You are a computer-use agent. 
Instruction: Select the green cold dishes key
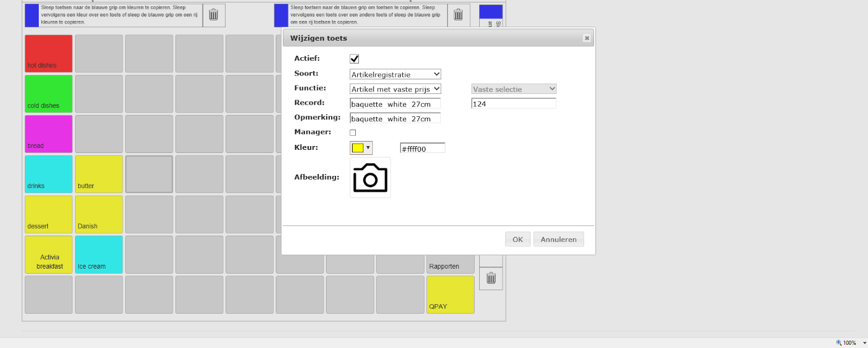pyautogui.click(x=48, y=94)
